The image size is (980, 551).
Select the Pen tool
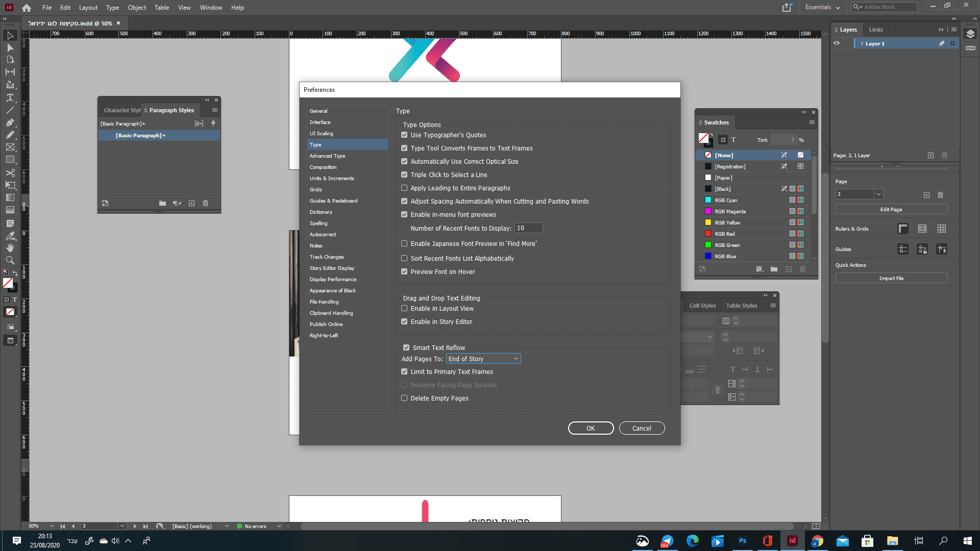(x=10, y=122)
